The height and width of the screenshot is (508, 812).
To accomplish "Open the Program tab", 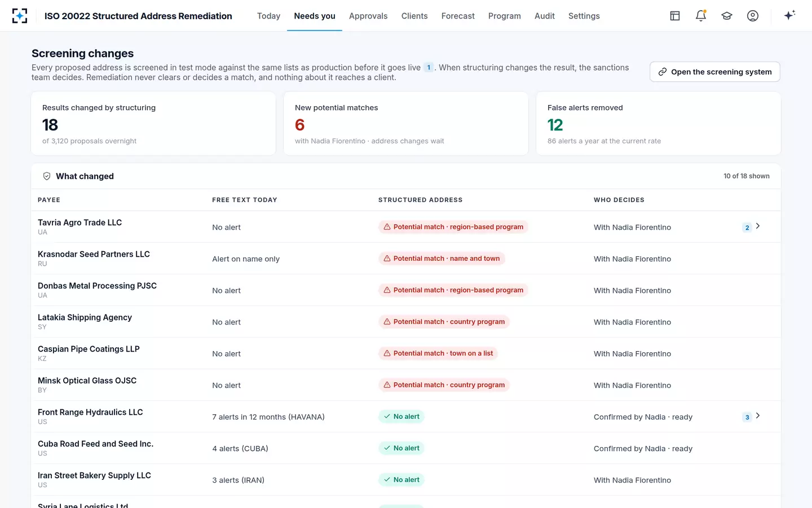I will [x=505, y=16].
